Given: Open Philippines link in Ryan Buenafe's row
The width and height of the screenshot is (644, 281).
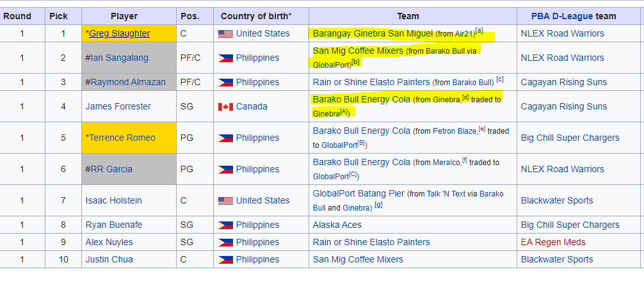Looking at the screenshot, I should [257, 225].
